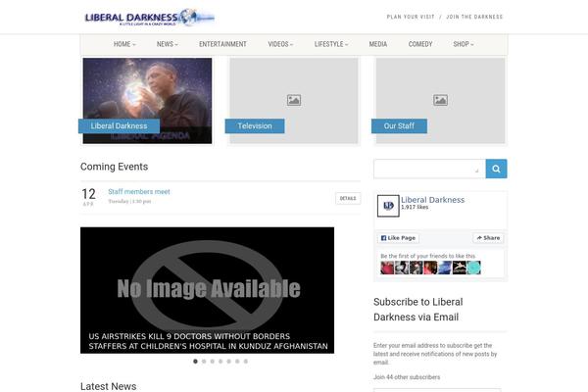
Task: Go to the seventh slide dot of the news slider
Action: (246, 362)
